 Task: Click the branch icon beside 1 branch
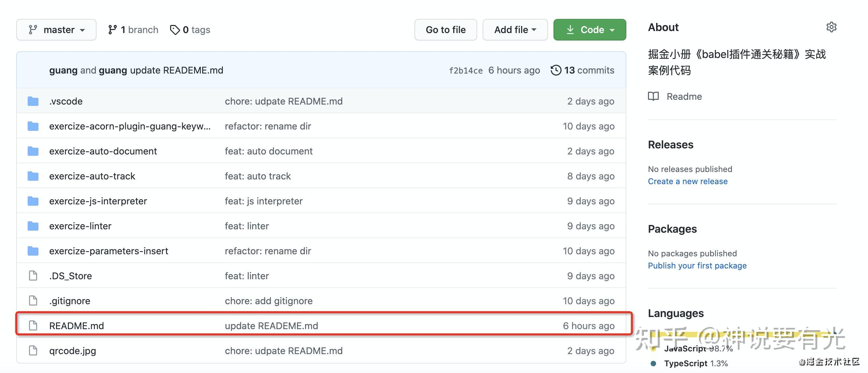tap(112, 30)
